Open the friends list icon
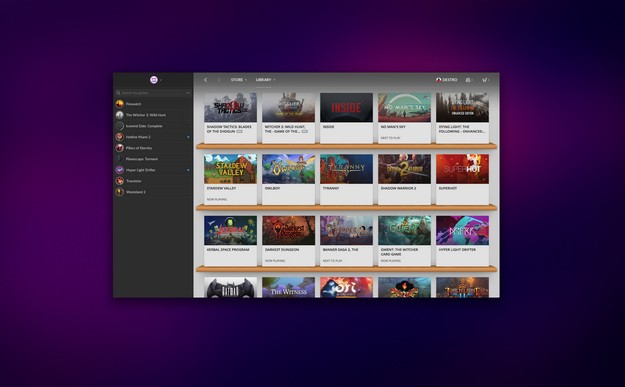This screenshot has height=387, width=625. pyautogui.click(x=468, y=80)
